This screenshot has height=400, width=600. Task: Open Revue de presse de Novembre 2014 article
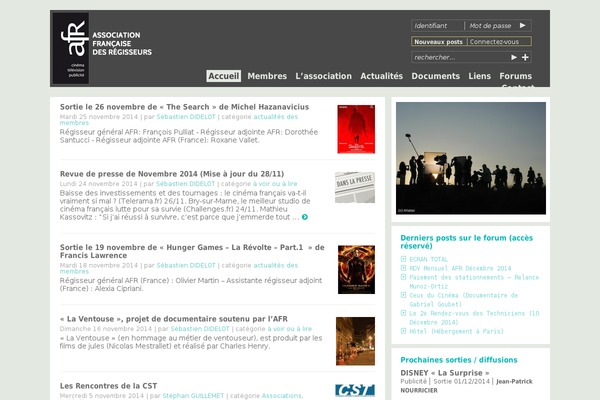[x=172, y=174]
